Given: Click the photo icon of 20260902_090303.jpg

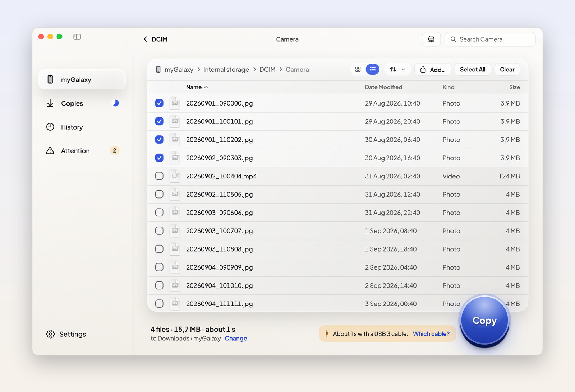Looking at the screenshot, I should (175, 158).
